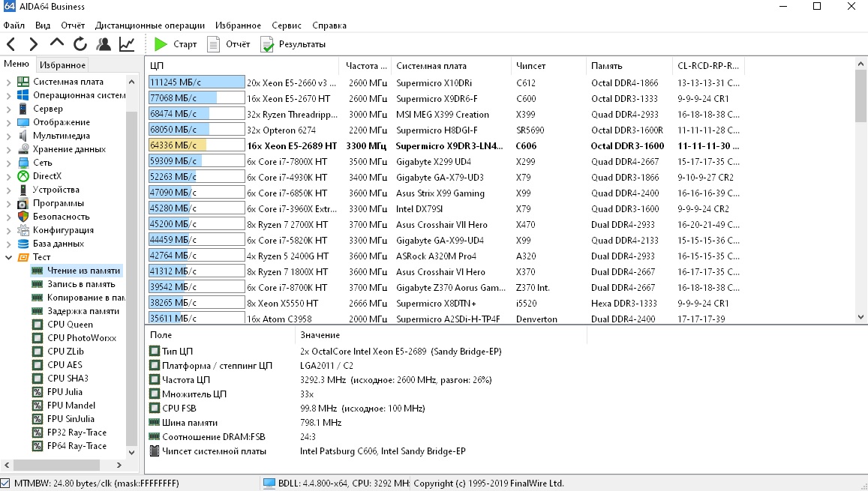Select the Операционная система Windows icon
Viewport: 868px width, 491px height.
pyautogui.click(x=23, y=95)
